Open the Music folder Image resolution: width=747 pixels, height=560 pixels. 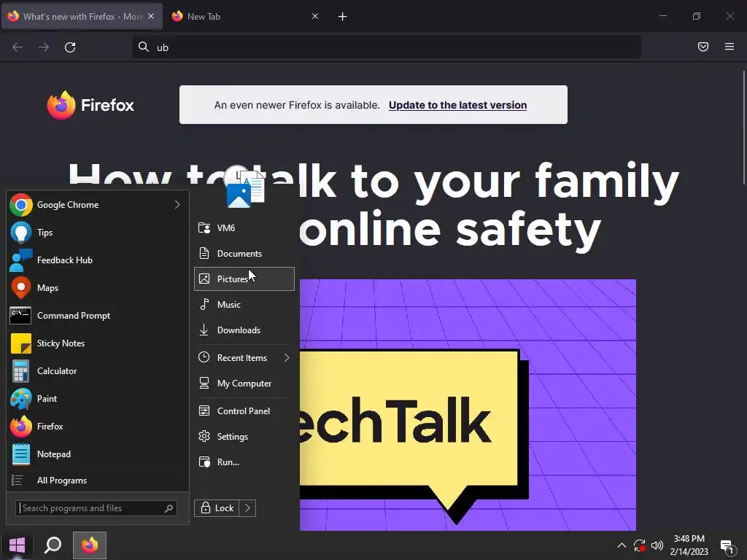click(x=244, y=304)
